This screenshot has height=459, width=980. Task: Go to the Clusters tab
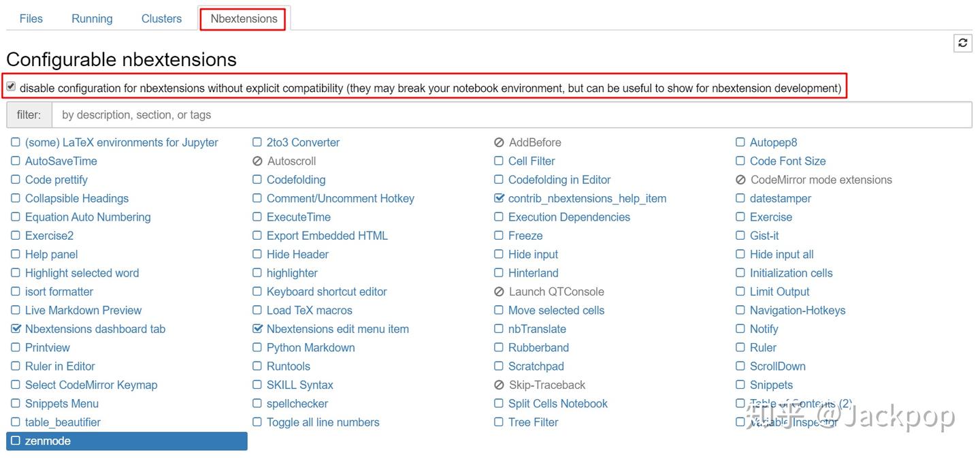(161, 18)
